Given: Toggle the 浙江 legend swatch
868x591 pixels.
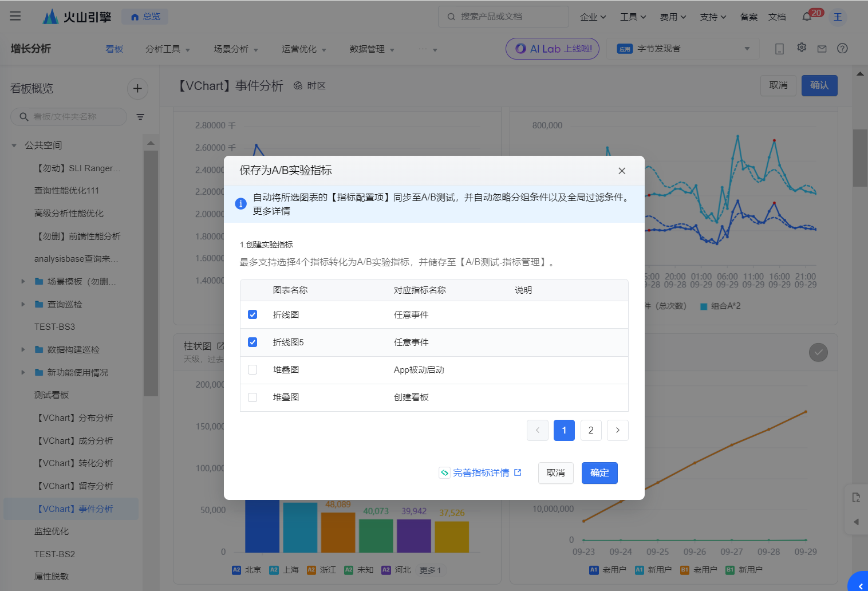Looking at the screenshot, I should click(311, 570).
